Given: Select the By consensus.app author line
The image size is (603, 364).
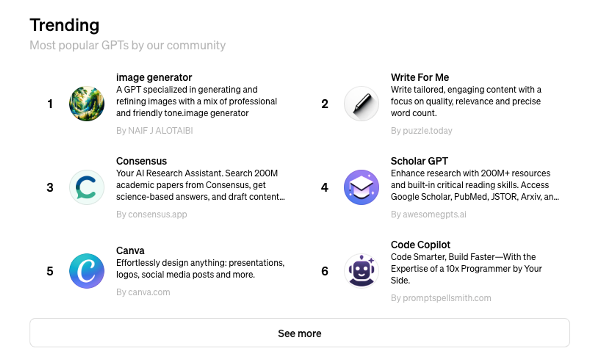Looking at the screenshot, I should click(152, 214).
